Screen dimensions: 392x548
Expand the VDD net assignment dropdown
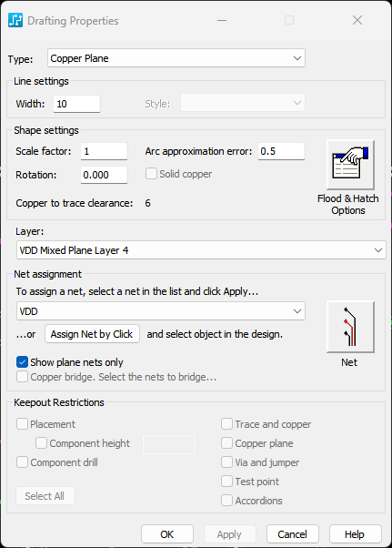click(161, 311)
